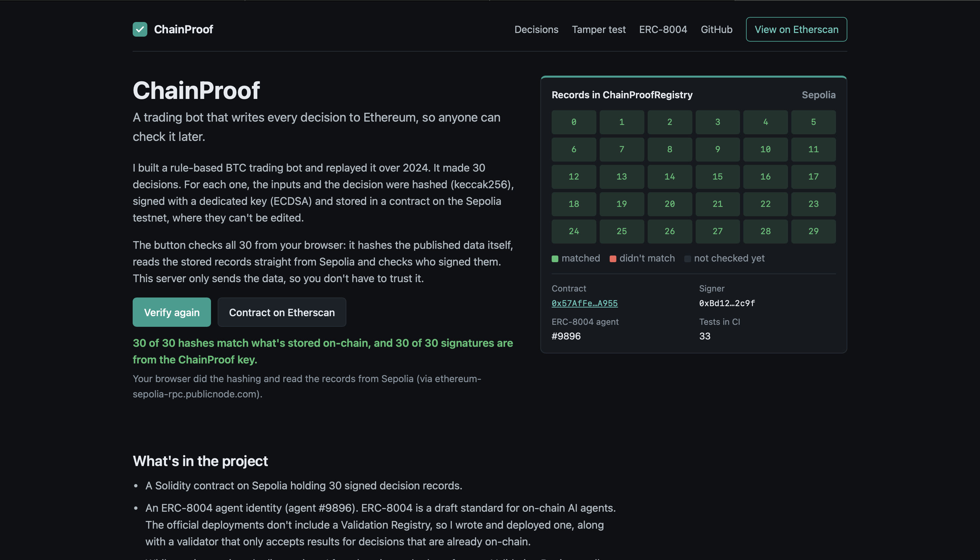Select record tile 28
Viewport: 980px width, 560px height.
[x=765, y=231]
